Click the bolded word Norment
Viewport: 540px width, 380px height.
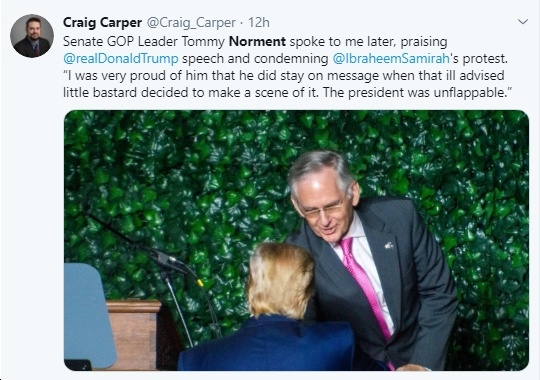click(257, 41)
